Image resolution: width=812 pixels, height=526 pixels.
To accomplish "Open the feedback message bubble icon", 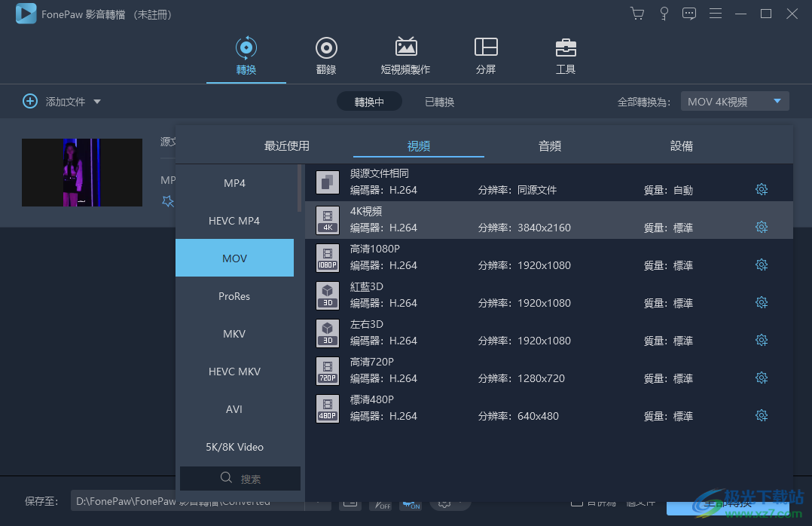I will (689, 13).
